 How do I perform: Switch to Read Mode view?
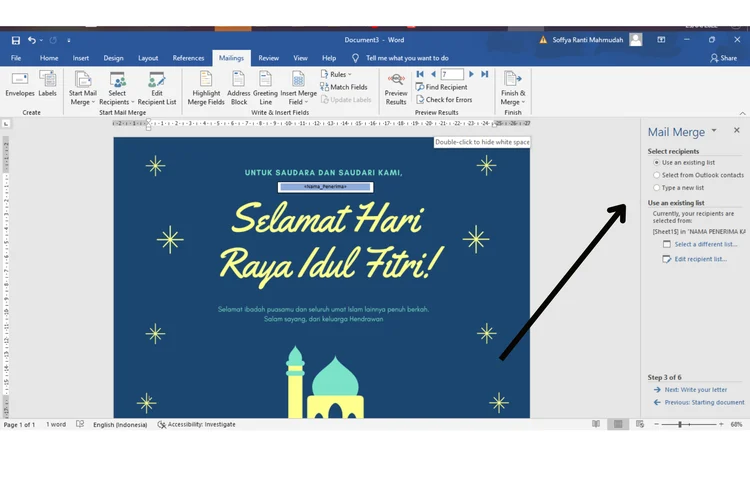click(596, 424)
